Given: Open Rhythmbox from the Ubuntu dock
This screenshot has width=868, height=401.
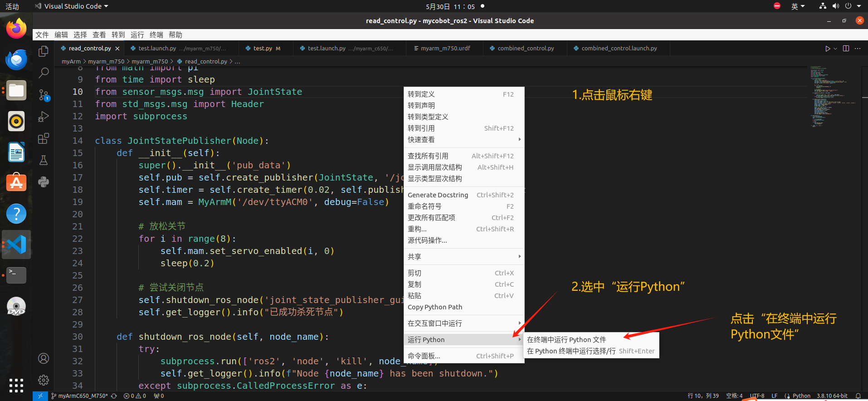Looking at the screenshot, I should [16, 121].
